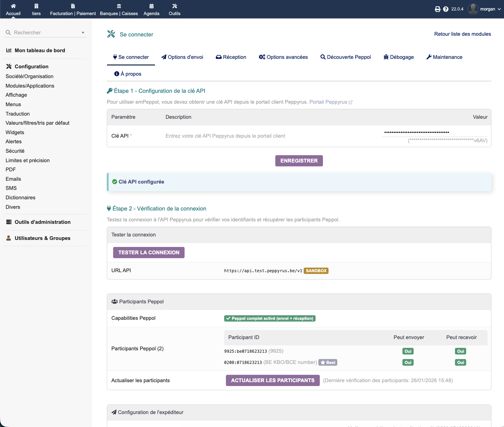Click the printer icon in top bar
The height and width of the screenshot is (427, 504).
pos(437,9)
